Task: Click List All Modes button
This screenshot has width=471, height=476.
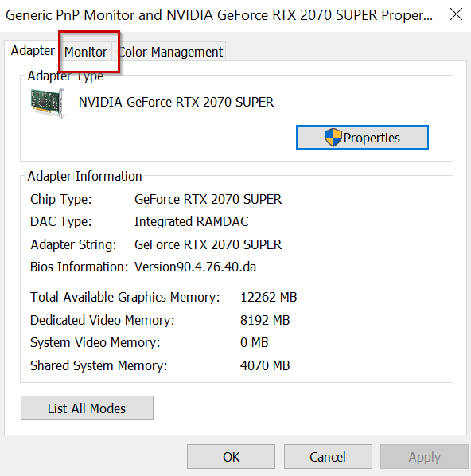Action: tap(87, 408)
